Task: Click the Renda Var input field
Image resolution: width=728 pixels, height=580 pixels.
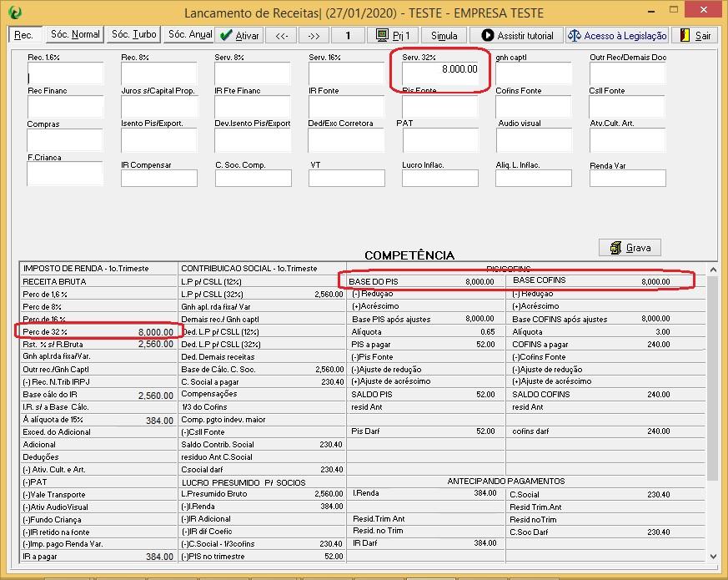Action: 627,179
